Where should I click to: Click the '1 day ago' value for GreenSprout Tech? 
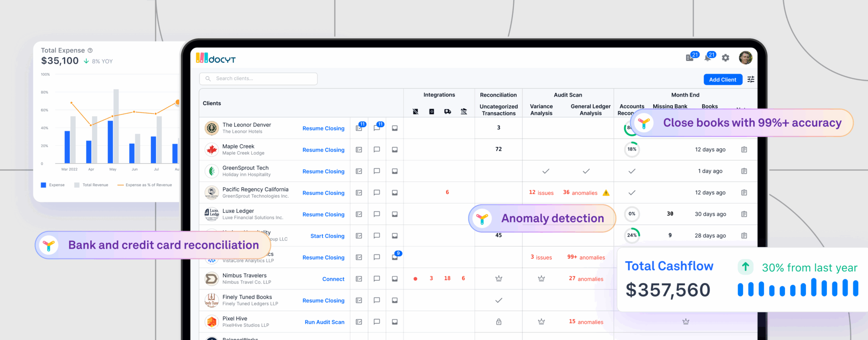[710, 171]
